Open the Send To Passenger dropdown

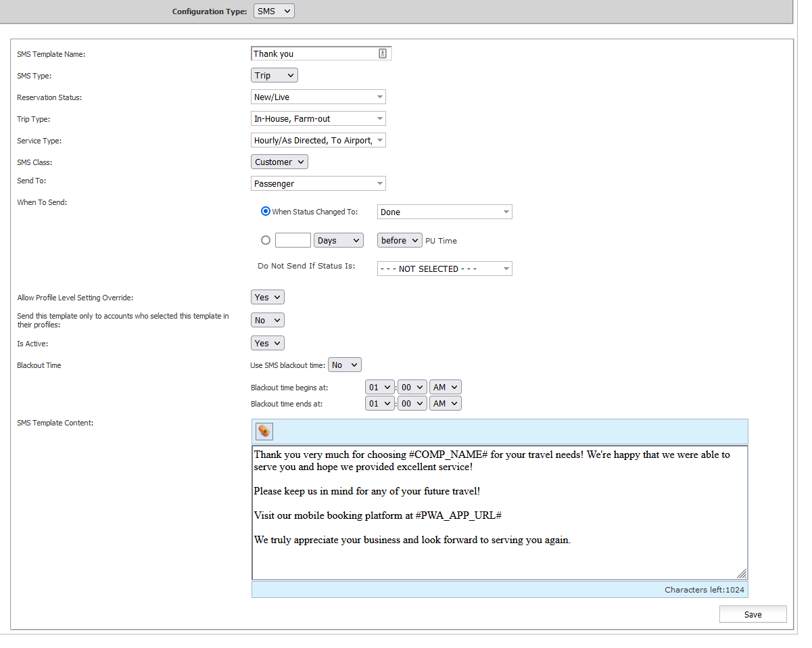(x=318, y=183)
